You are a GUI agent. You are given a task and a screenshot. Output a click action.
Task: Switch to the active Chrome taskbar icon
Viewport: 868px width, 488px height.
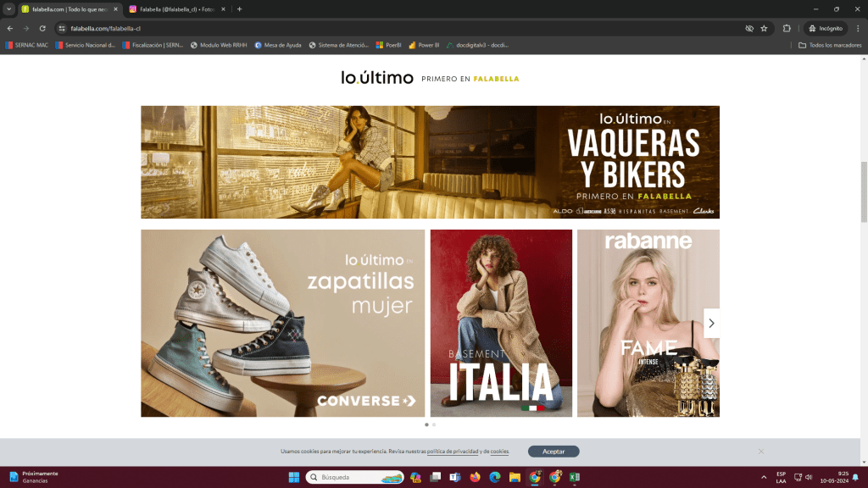(x=535, y=477)
